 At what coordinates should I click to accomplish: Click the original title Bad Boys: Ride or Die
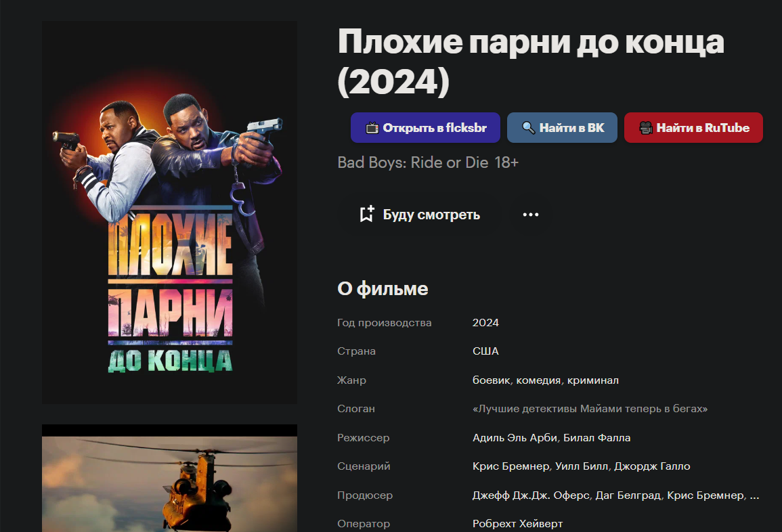[x=413, y=162]
